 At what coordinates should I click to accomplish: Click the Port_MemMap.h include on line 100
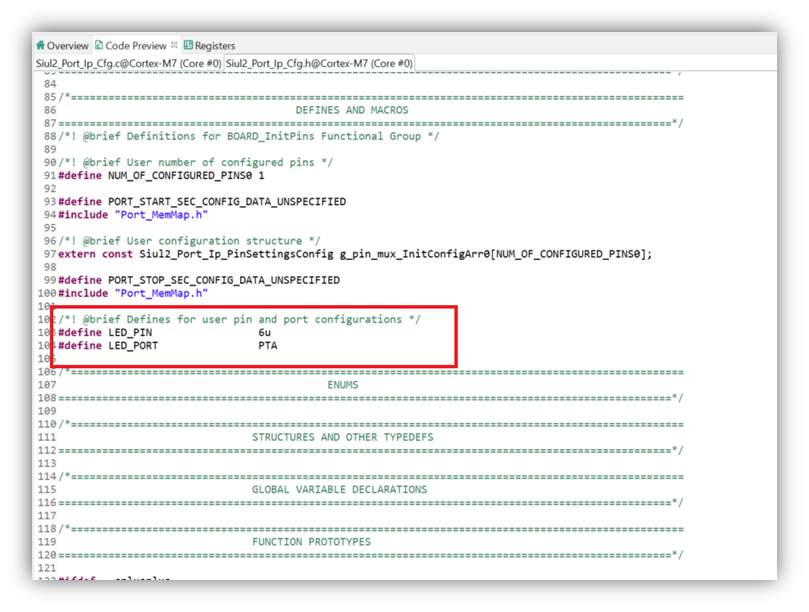[x=133, y=293]
